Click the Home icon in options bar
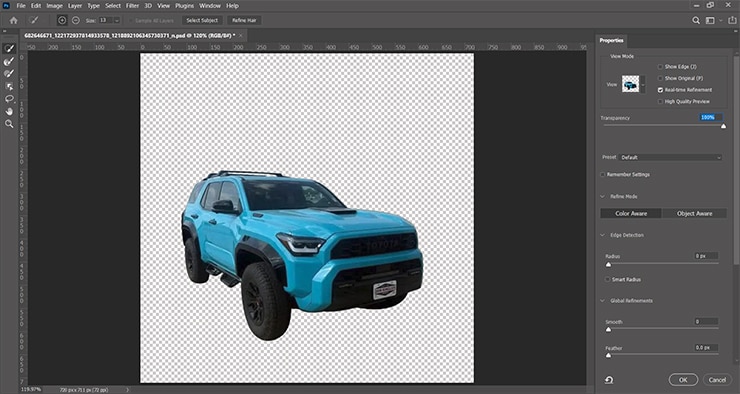This screenshot has height=394, width=740. coord(13,20)
